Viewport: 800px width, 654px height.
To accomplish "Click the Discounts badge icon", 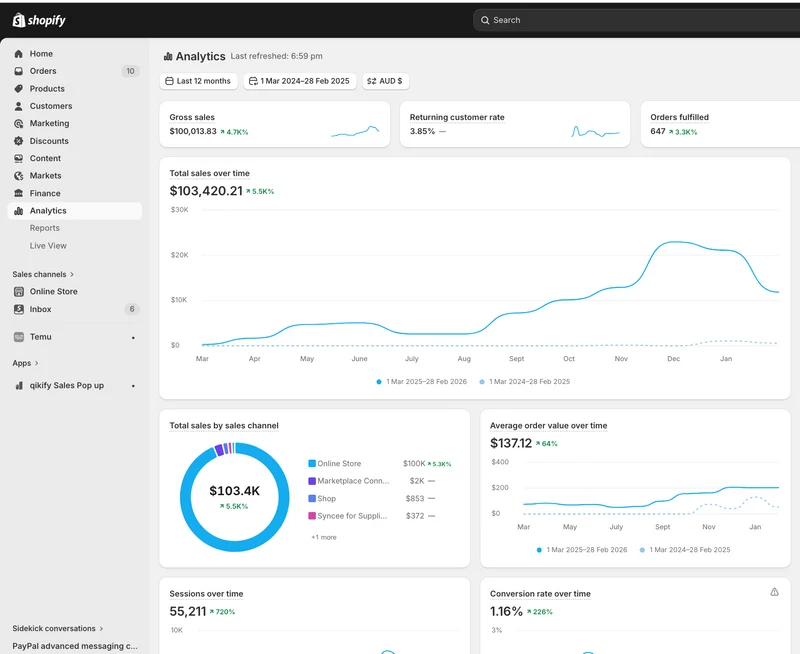I will click(18, 141).
